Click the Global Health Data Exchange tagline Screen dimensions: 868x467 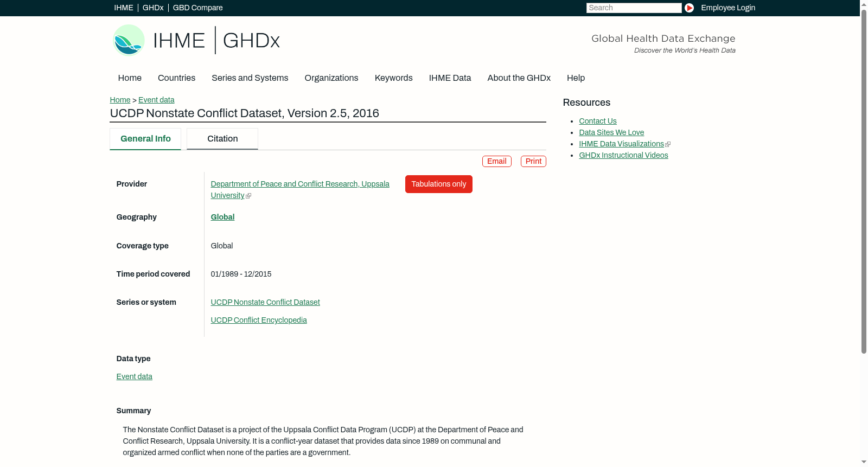pyautogui.click(x=663, y=39)
